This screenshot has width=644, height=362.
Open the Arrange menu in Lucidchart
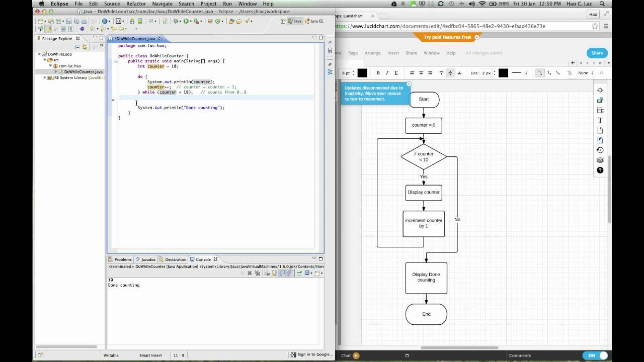372,53
